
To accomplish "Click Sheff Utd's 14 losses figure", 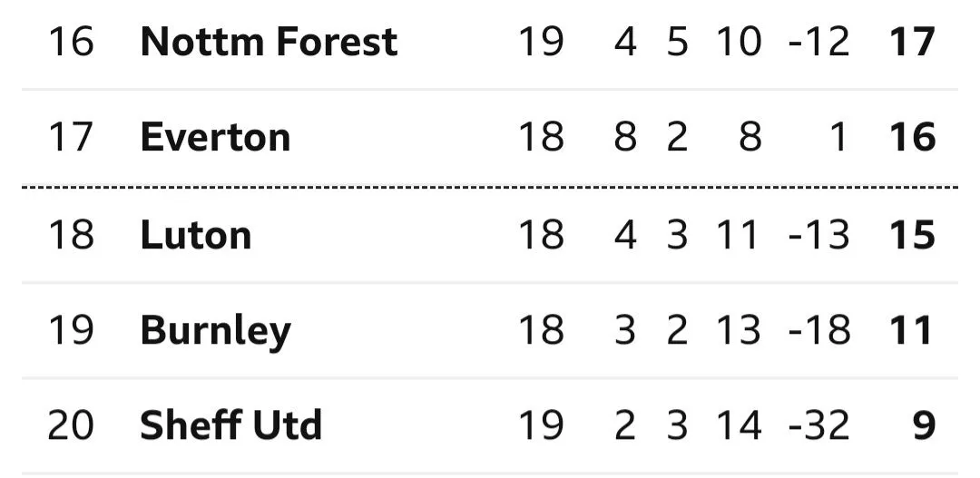I will tap(738, 426).
